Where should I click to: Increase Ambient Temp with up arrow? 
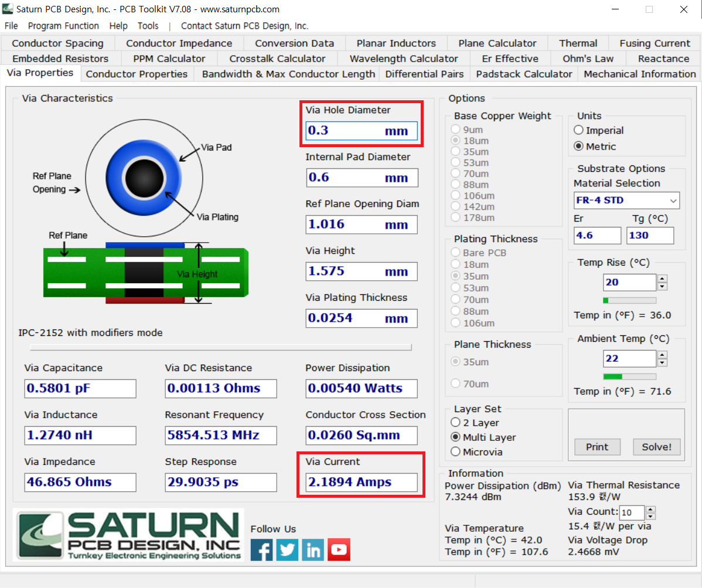[x=663, y=355]
